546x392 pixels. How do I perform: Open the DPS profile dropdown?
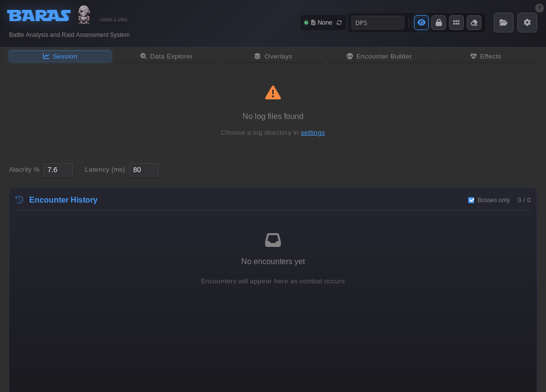(378, 23)
